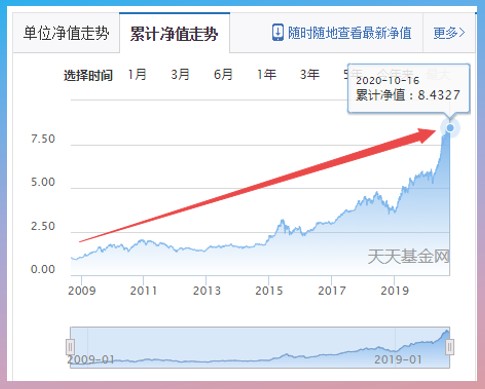The image size is (485, 389).
Task: Choose the 1月 time range
Action: (x=137, y=74)
